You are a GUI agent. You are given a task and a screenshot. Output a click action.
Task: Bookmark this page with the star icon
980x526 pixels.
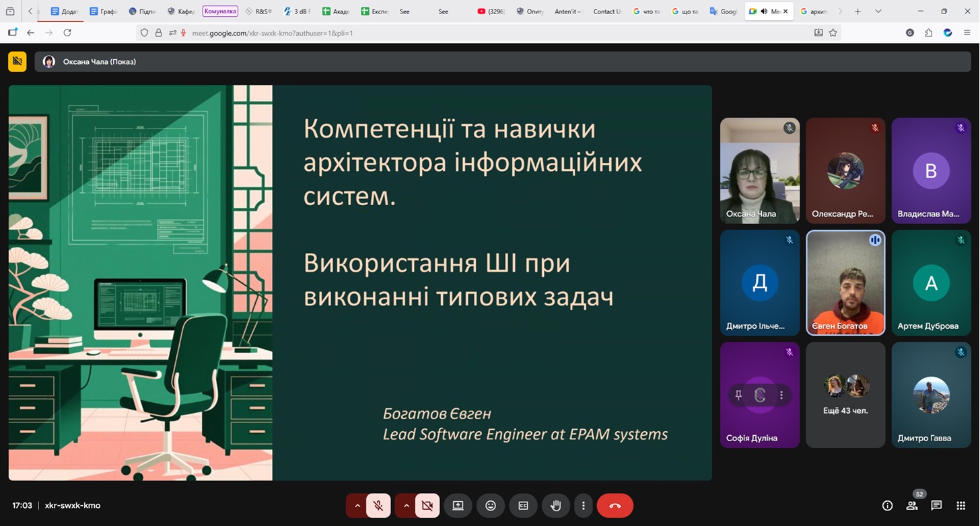(833, 33)
